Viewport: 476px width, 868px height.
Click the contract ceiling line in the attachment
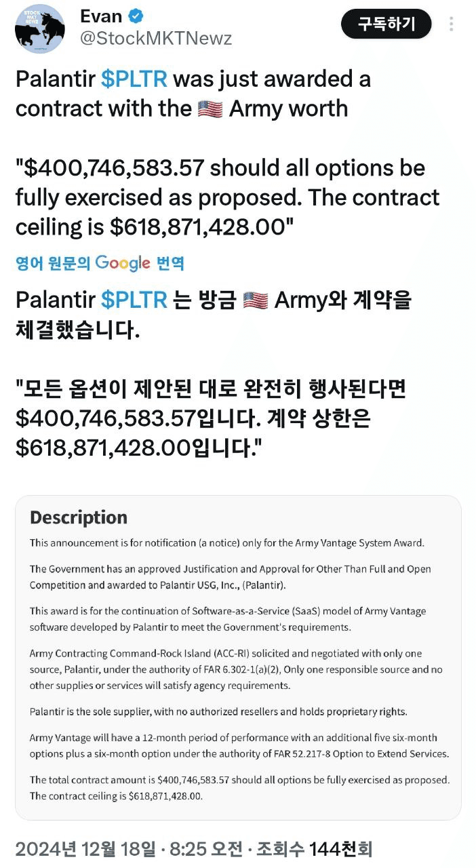116,796
